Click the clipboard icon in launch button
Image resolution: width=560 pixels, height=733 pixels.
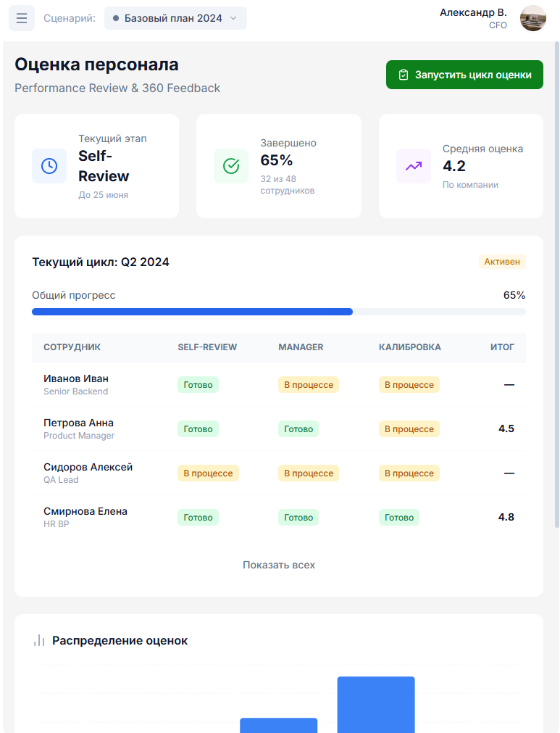point(404,75)
